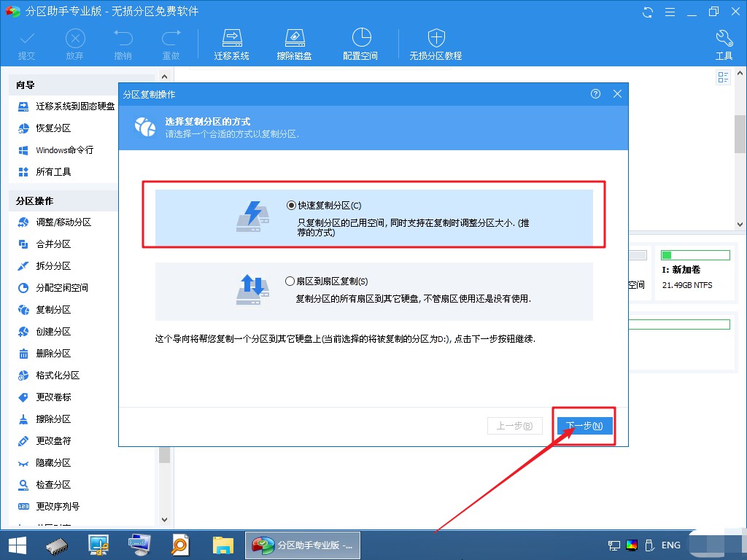This screenshot has height=560, width=747.
Task: Click the 撤销 (undo) toolbar icon
Action: 123,44
